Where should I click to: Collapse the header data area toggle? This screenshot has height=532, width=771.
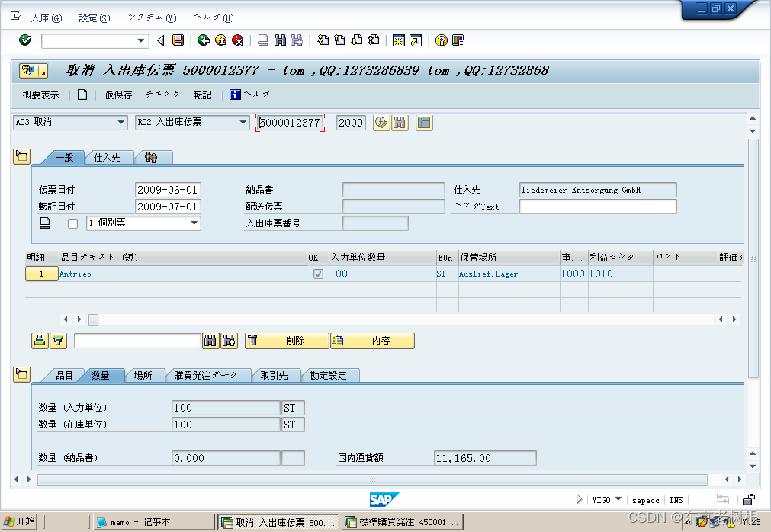click(21, 157)
